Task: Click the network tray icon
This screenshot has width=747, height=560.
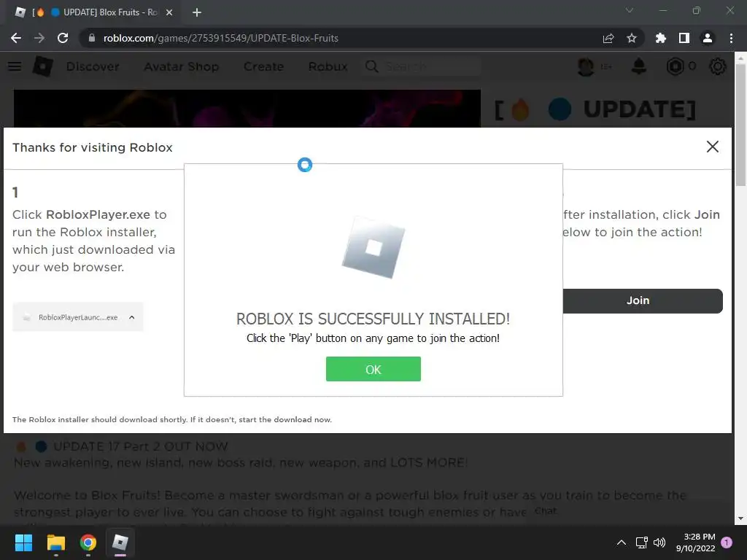Action: (x=642, y=542)
